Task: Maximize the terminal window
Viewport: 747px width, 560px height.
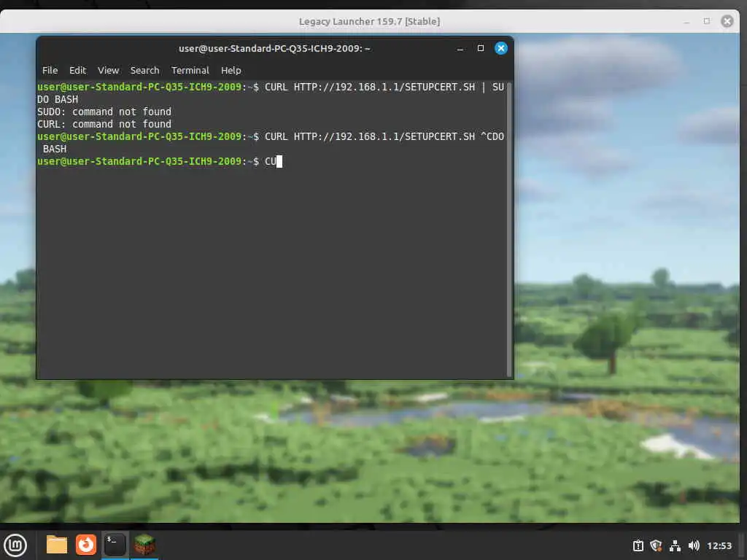Action: click(480, 48)
